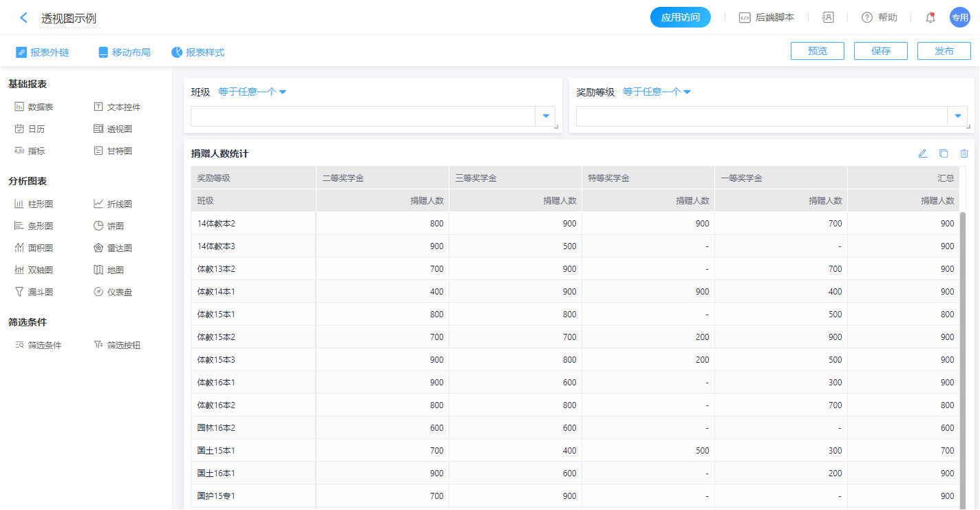Expand the 班级 condition operator dropdown

(252, 92)
